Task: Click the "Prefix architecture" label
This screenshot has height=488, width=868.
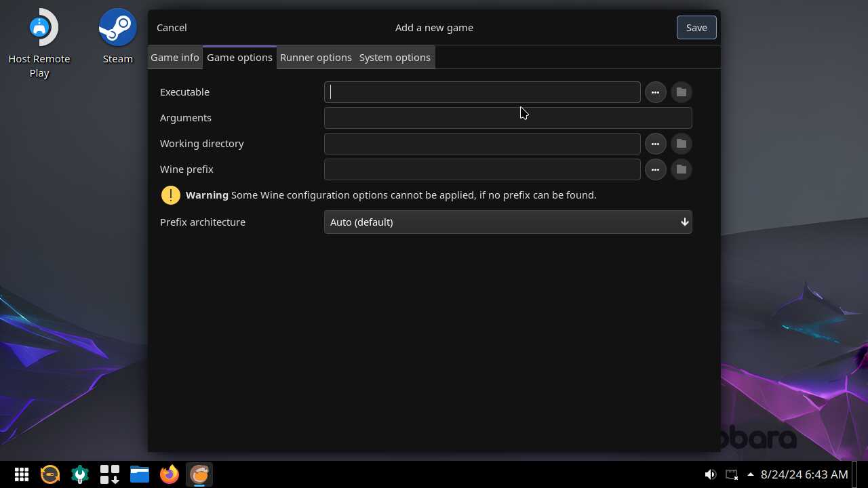Action: (203, 222)
